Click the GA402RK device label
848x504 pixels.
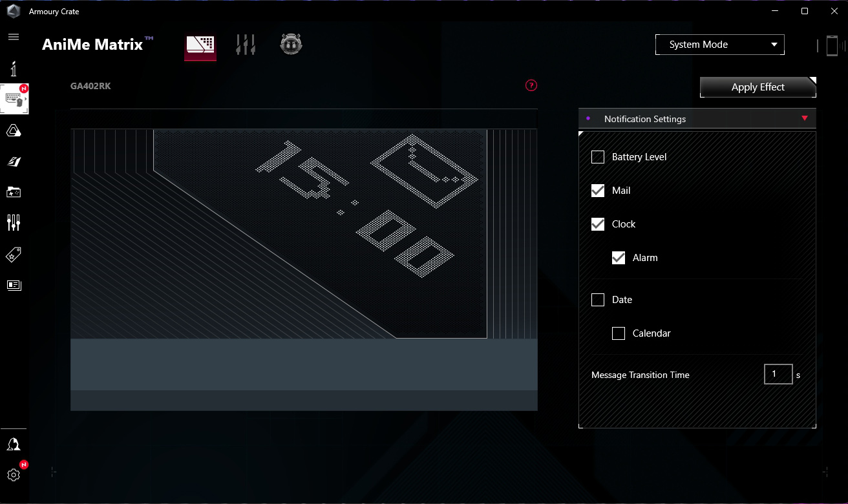(90, 86)
